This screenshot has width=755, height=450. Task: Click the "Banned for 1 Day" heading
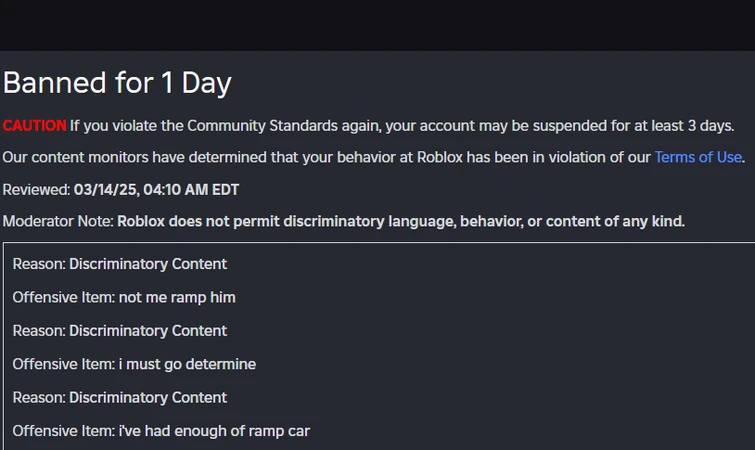117,83
